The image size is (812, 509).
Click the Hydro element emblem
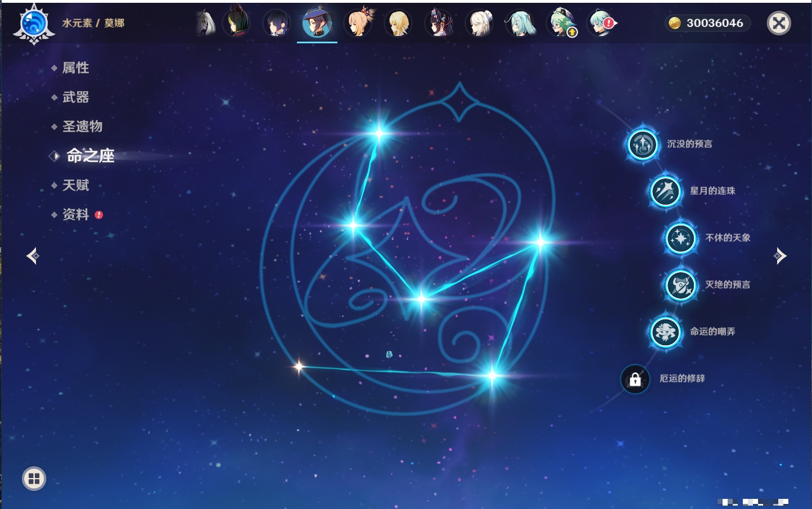click(x=34, y=24)
